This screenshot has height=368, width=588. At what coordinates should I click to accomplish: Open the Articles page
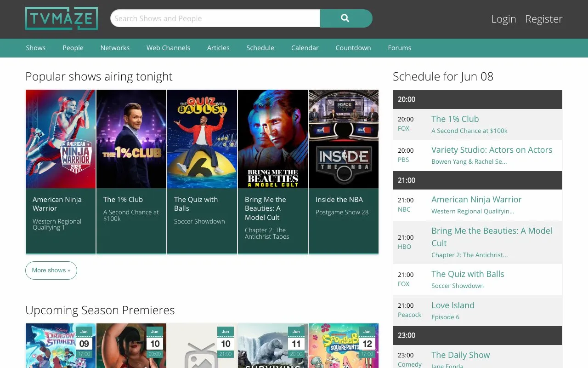(218, 48)
